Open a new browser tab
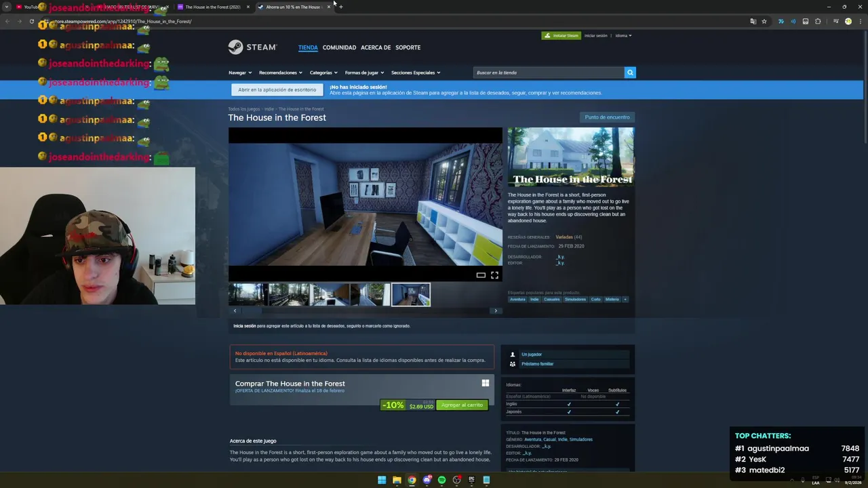The height and width of the screenshot is (488, 868). click(340, 7)
